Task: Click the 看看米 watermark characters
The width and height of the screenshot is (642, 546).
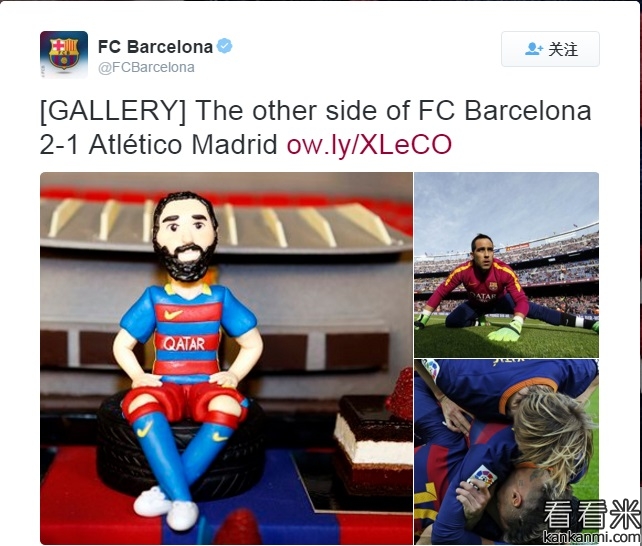Action: coord(591,514)
